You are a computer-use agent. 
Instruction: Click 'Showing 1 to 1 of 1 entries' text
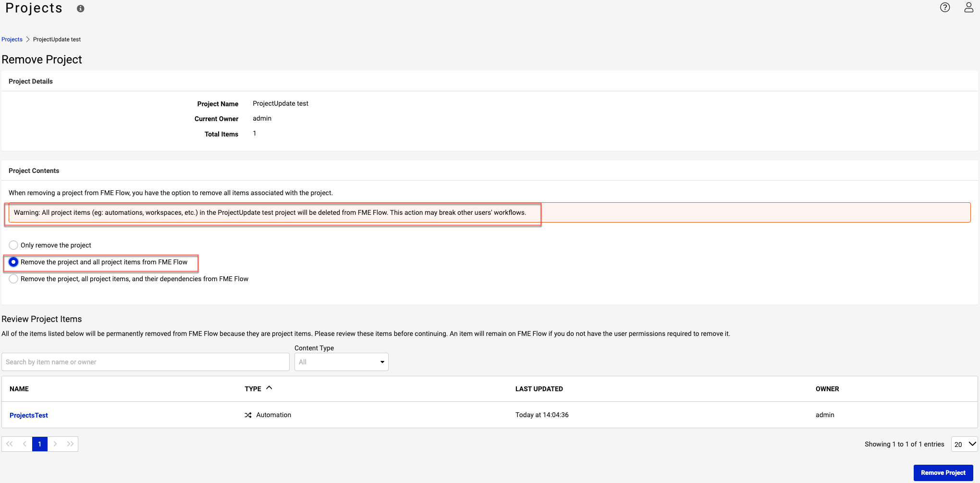[905, 444]
